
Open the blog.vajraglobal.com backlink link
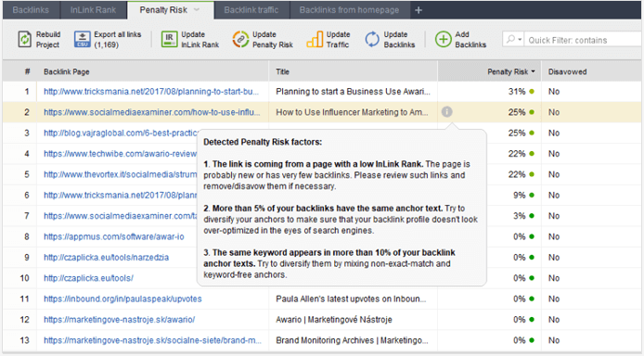[x=122, y=133]
